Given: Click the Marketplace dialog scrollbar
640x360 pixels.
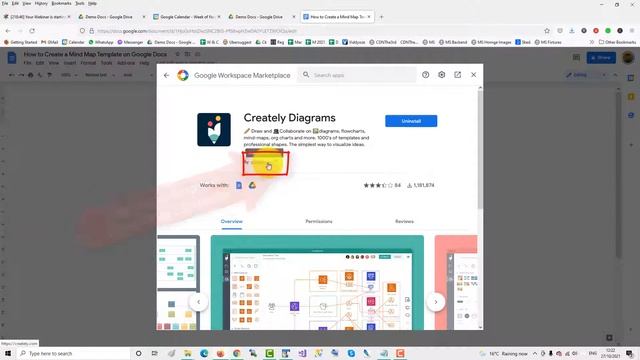Looking at the screenshot, I should (x=480, y=149).
